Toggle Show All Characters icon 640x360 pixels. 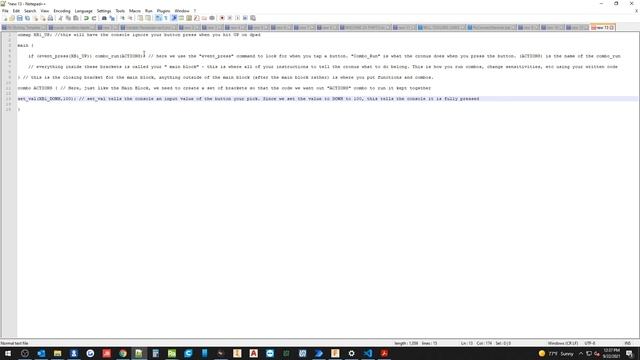pos(166,18)
